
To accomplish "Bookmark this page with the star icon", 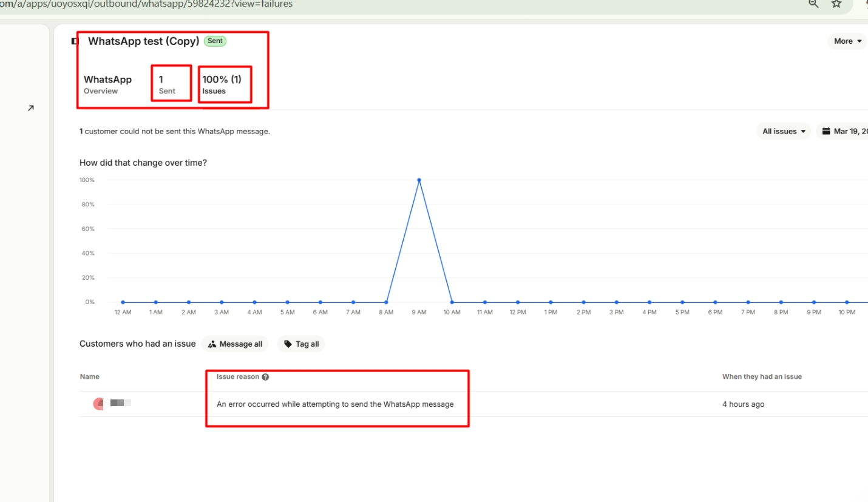I will 836,4.
